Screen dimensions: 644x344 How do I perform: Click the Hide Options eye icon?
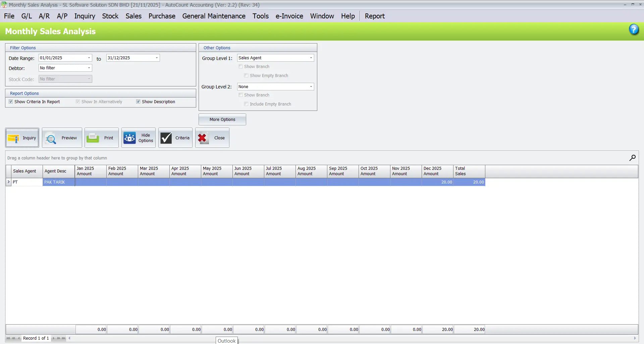(x=129, y=137)
